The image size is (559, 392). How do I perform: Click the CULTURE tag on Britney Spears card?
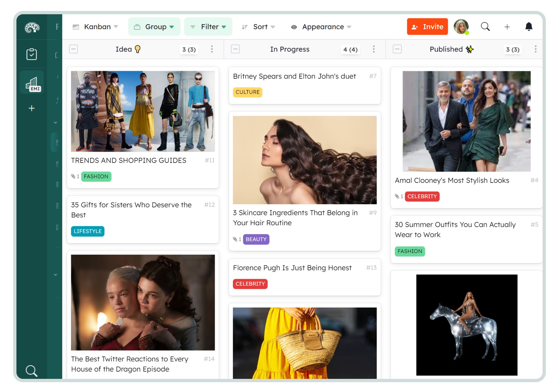coord(248,92)
